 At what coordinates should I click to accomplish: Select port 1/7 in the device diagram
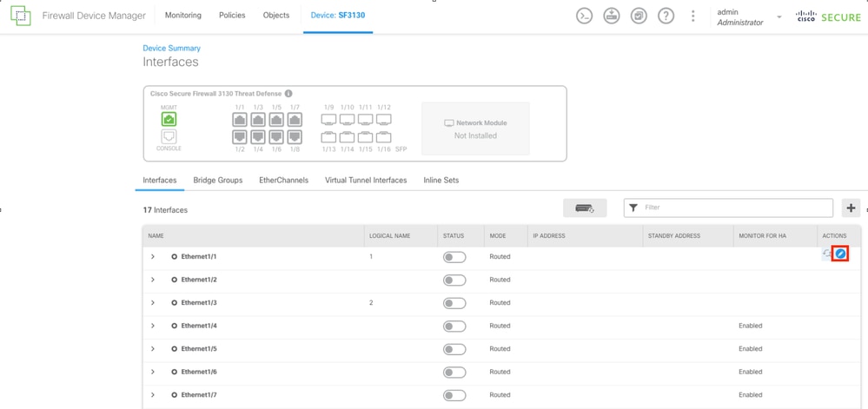295,119
